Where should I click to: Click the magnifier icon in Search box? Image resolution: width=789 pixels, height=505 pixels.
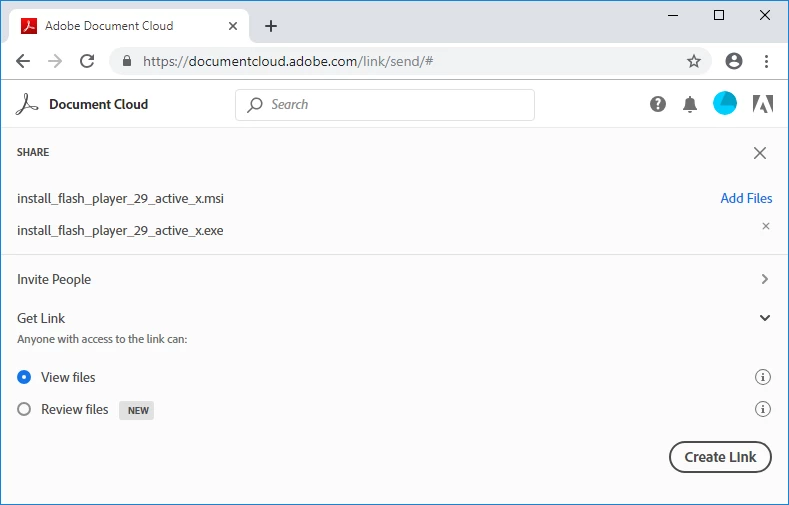tap(255, 105)
